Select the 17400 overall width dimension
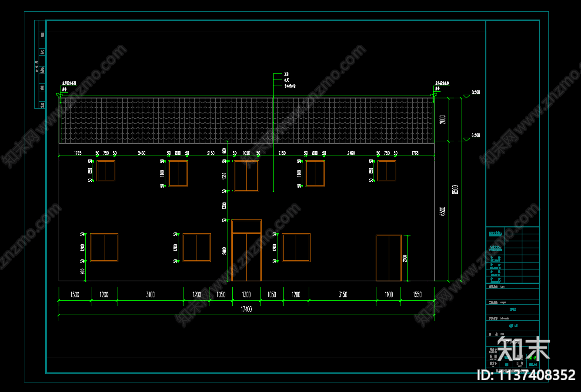 click(246, 309)
